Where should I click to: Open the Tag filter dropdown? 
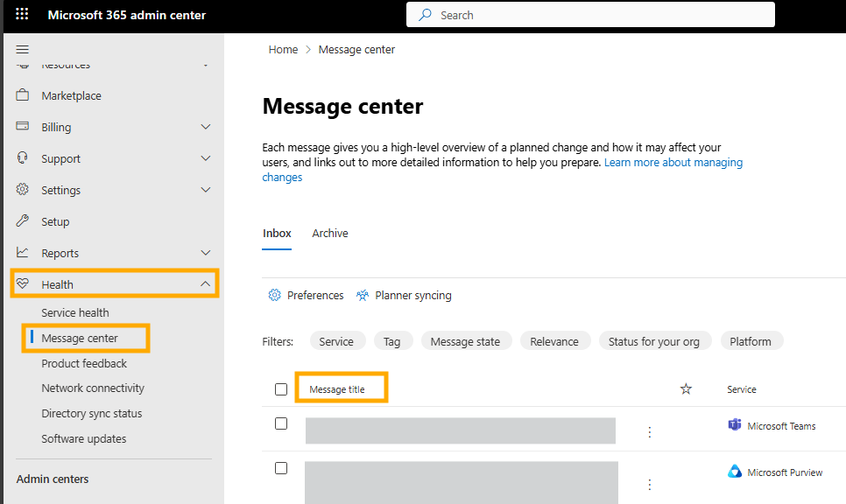click(392, 341)
